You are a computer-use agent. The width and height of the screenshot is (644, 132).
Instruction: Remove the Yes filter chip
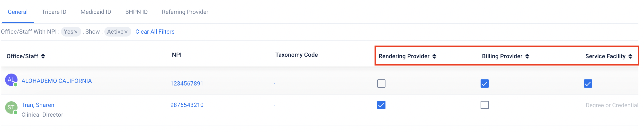[76, 32]
